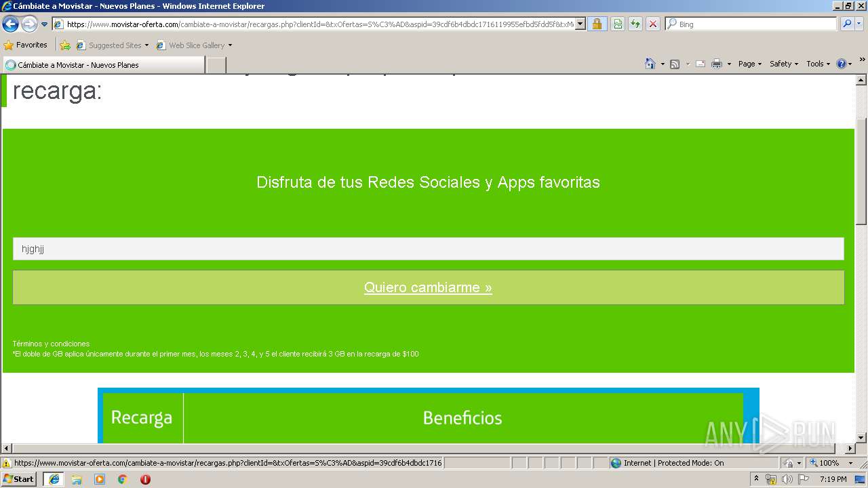Open the zoom level 100% control

point(831,463)
